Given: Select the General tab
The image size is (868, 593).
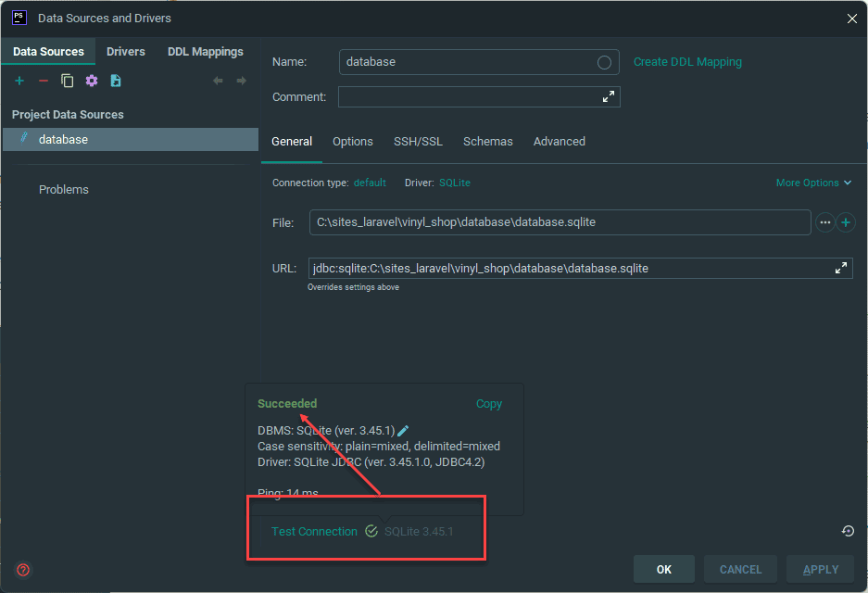Looking at the screenshot, I should tap(292, 142).
